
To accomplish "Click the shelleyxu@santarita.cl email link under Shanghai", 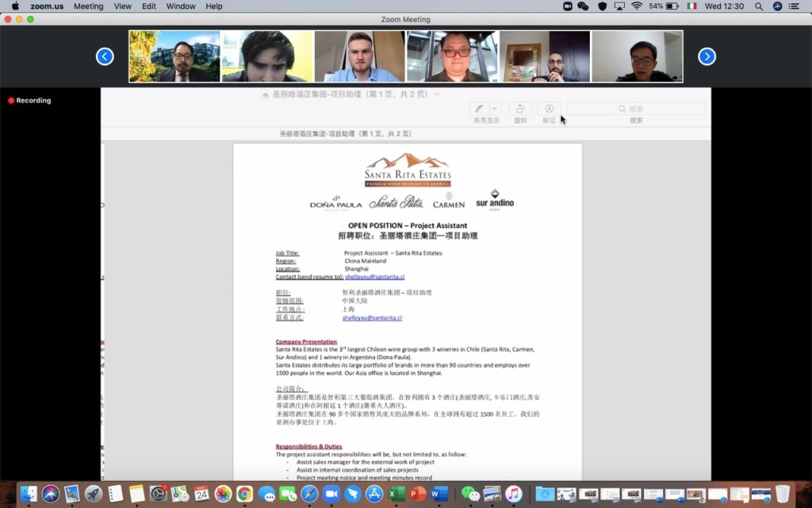I will click(x=374, y=277).
